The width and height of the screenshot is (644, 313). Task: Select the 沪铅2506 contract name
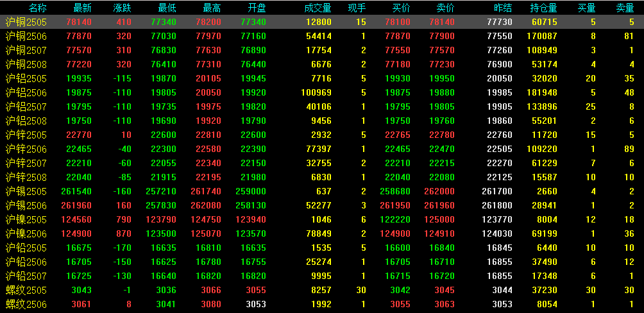tap(26, 262)
